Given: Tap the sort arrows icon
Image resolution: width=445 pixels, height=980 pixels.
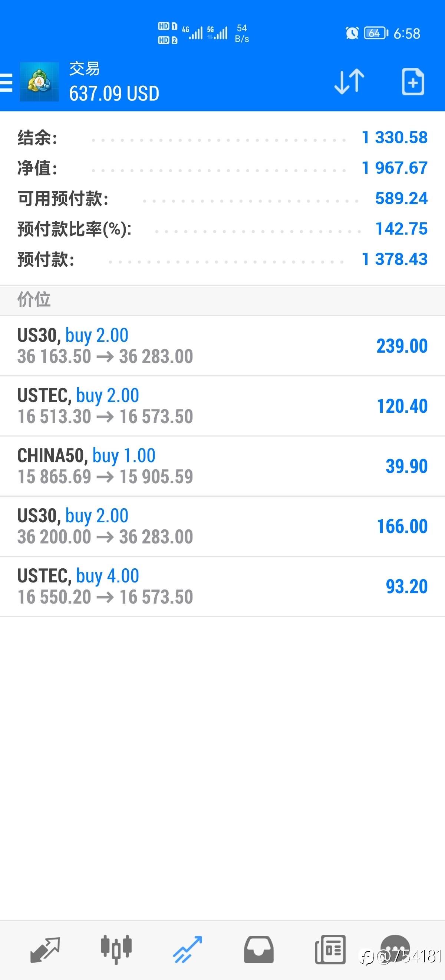Looking at the screenshot, I should pyautogui.click(x=349, y=81).
